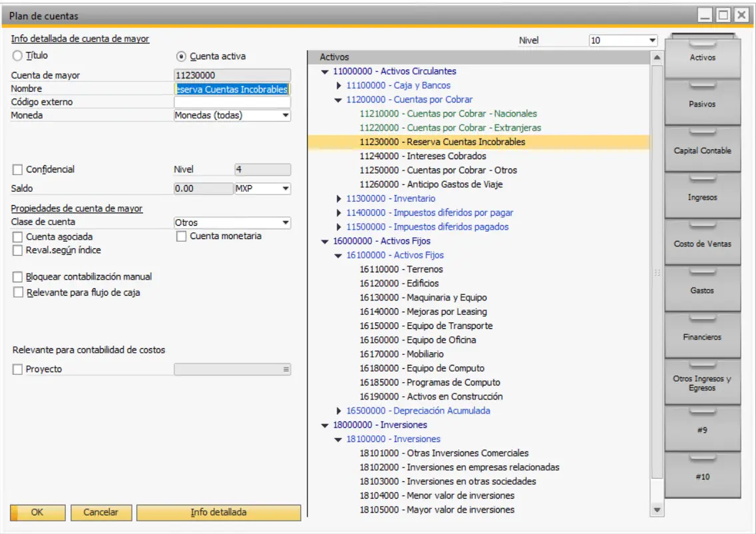Image resolution: width=756 pixels, height=534 pixels.
Task: Click the OK button
Action: pyautogui.click(x=38, y=513)
